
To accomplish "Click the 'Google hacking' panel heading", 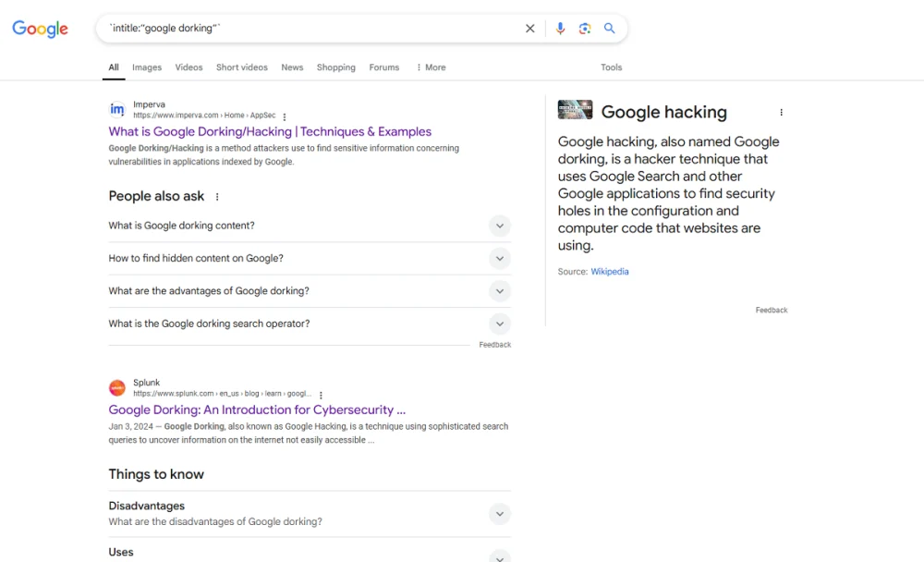I will [x=664, y=112].
